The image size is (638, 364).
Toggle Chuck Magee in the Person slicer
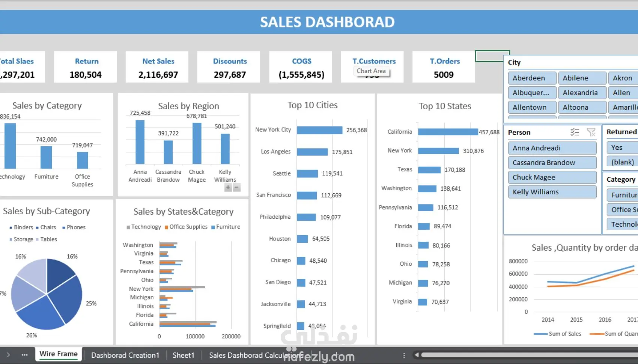[552, 177]
